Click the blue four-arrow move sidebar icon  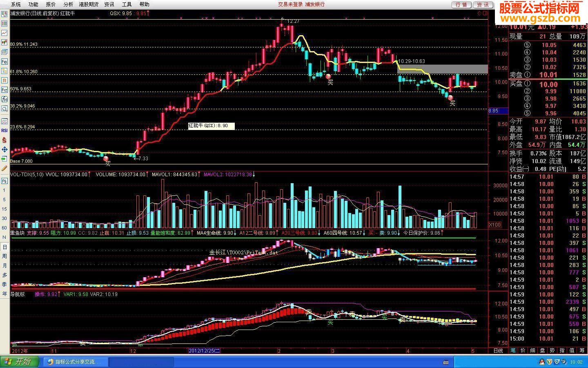coord(4,149)
